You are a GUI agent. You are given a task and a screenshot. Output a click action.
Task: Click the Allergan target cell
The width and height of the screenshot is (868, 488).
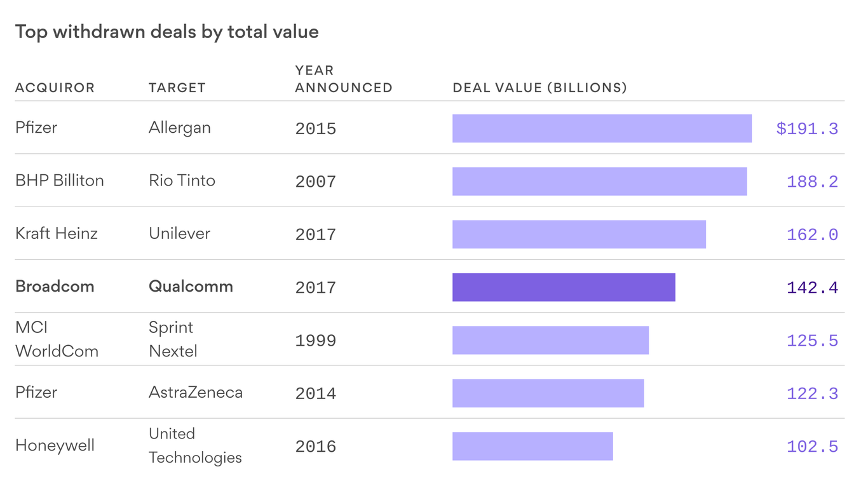click(x=180, y=128)
